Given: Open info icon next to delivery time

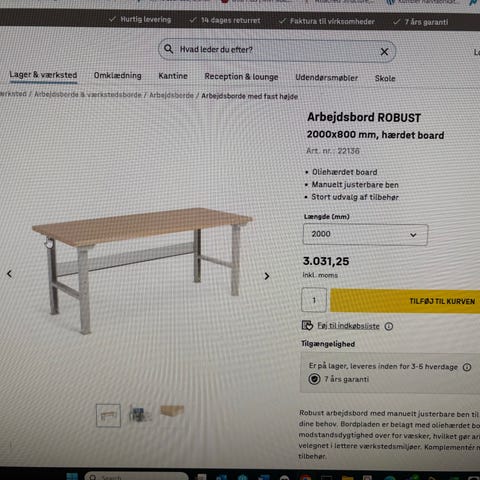Looking at the screenshot, I should tap(467, 367).
